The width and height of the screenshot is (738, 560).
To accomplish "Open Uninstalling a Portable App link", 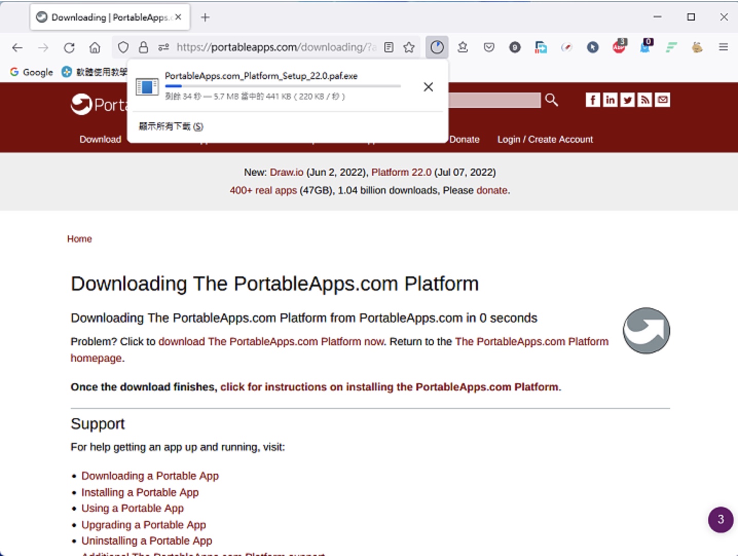I will click(146, 540).
